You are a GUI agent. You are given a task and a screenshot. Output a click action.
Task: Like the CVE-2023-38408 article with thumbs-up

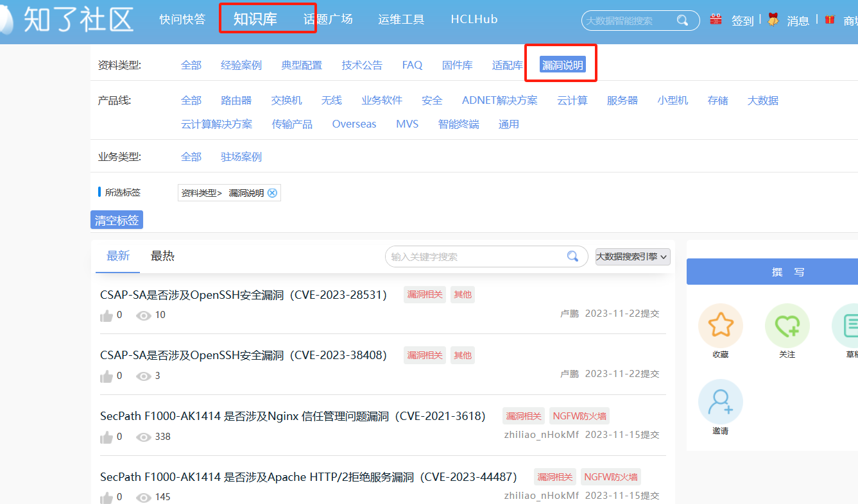(107, 376)
